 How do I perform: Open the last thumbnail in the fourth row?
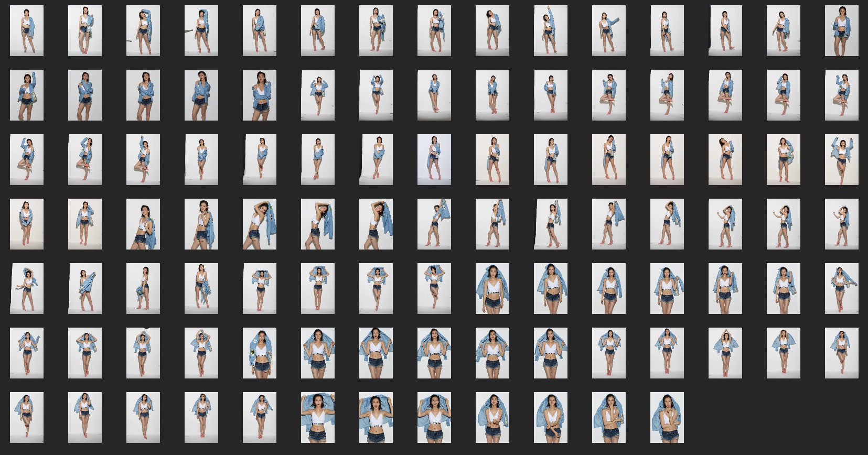[842, 224]
